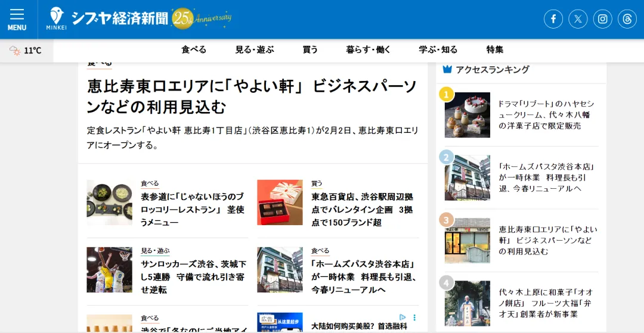Screen dimensions: 644x333
Task: Click the 25th Anniversary badge
Action: click(202, 18)
